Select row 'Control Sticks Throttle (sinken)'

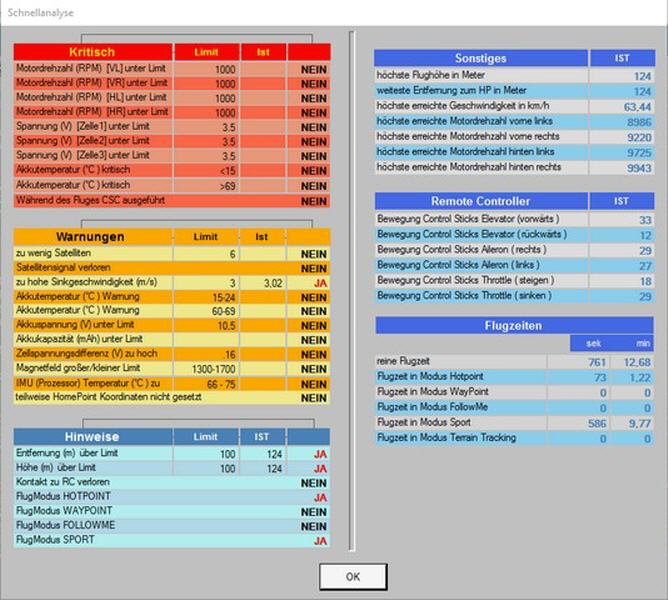(x=515, y=296)
